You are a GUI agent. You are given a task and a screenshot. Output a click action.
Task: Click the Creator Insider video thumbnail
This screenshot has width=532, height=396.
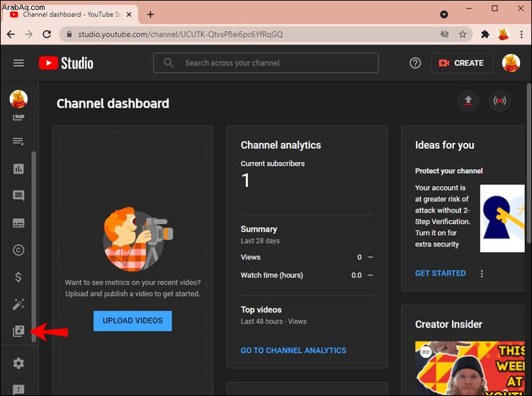point(470,368)
